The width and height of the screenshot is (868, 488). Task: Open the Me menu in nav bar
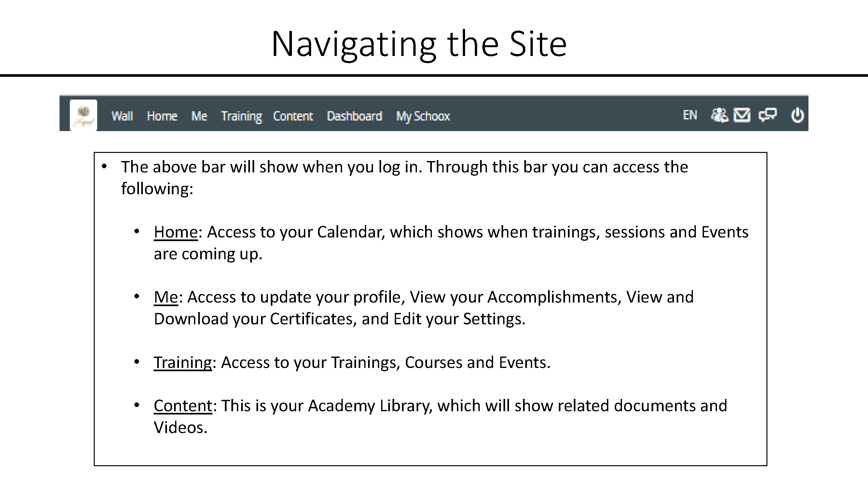(x=199, y=116)
